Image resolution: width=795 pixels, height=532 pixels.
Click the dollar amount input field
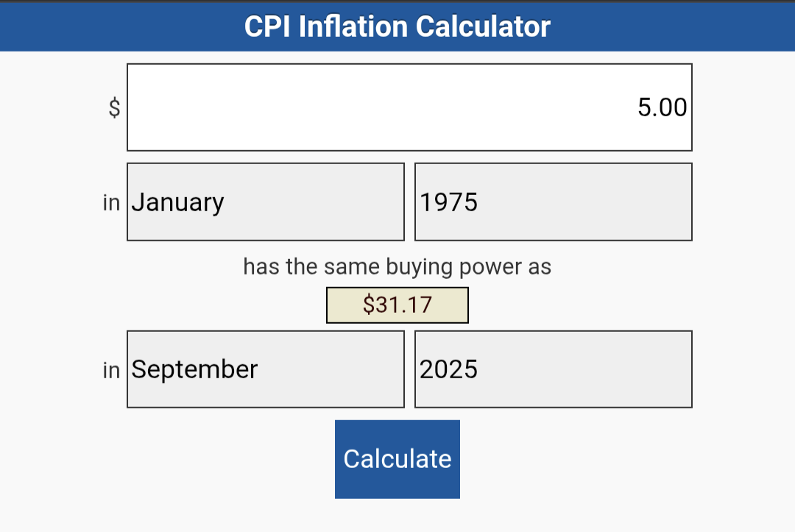coord(409,107)
